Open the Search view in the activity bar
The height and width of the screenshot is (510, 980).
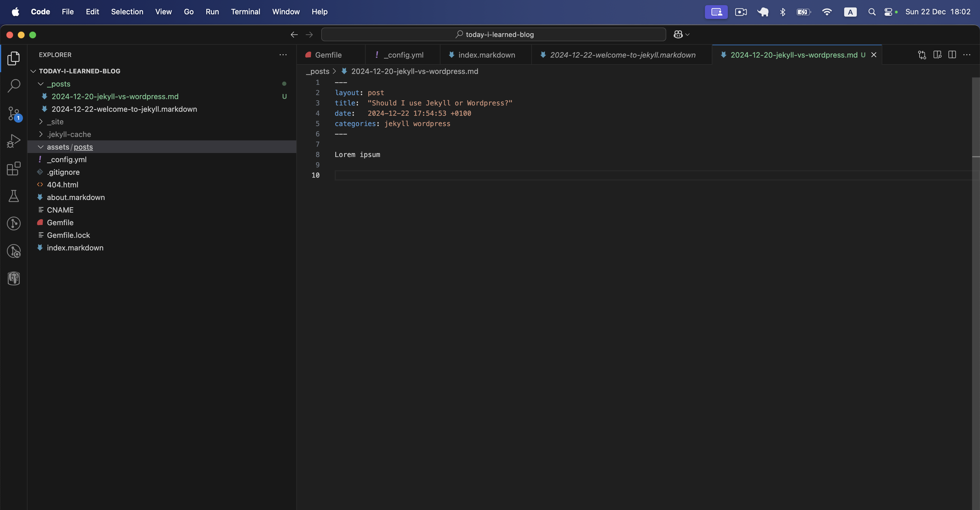tap(14, 86)
